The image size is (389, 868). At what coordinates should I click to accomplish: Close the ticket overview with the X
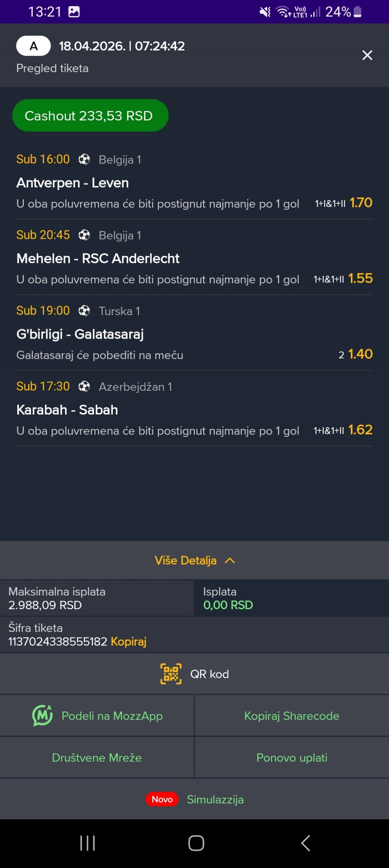pos(367,55)
